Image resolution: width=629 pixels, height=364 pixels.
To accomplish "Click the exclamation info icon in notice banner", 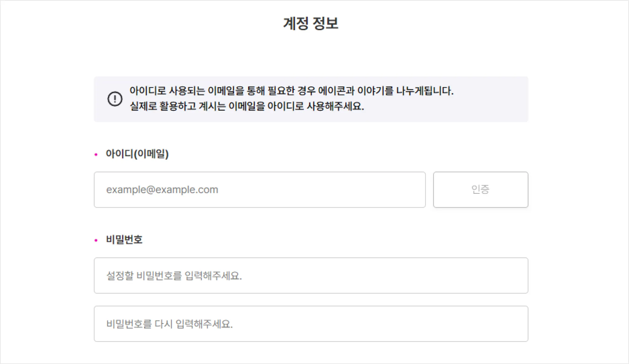I will click(115, 99).
